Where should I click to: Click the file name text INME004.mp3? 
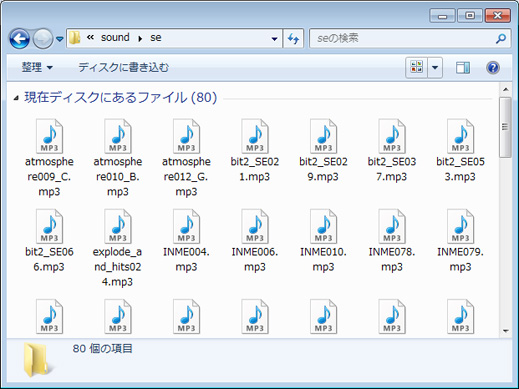point(186,259)
